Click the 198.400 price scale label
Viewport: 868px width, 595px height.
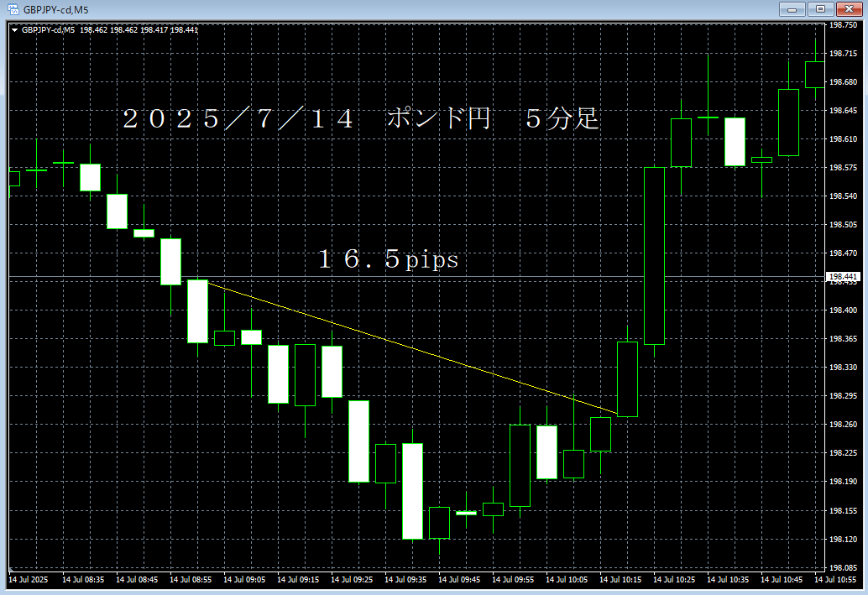(x=843, y=310)
